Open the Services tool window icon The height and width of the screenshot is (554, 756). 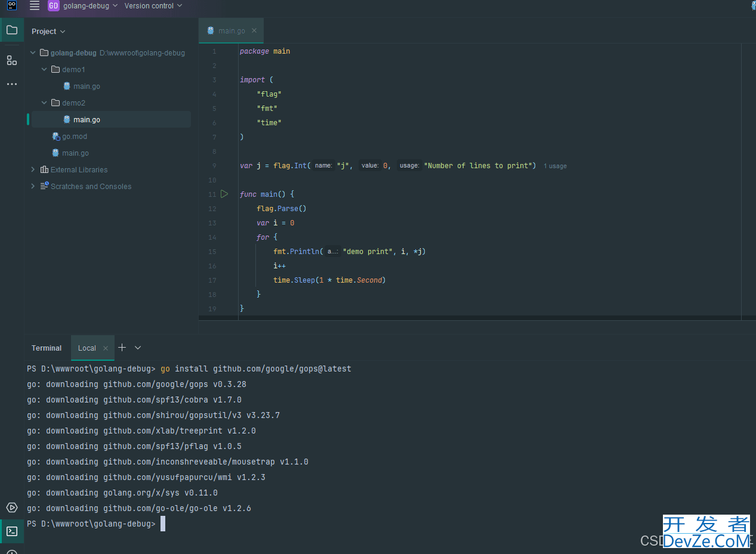[x=12, y=507]
